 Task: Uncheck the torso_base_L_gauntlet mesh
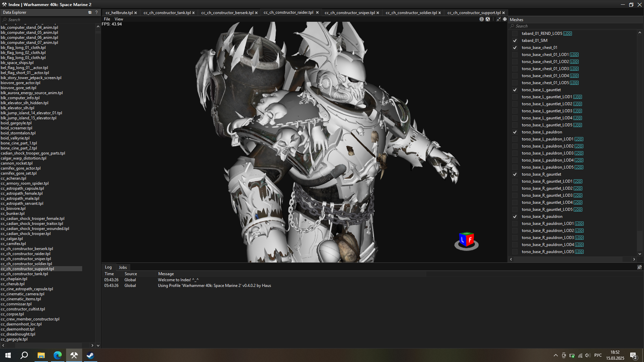[515, 90]
